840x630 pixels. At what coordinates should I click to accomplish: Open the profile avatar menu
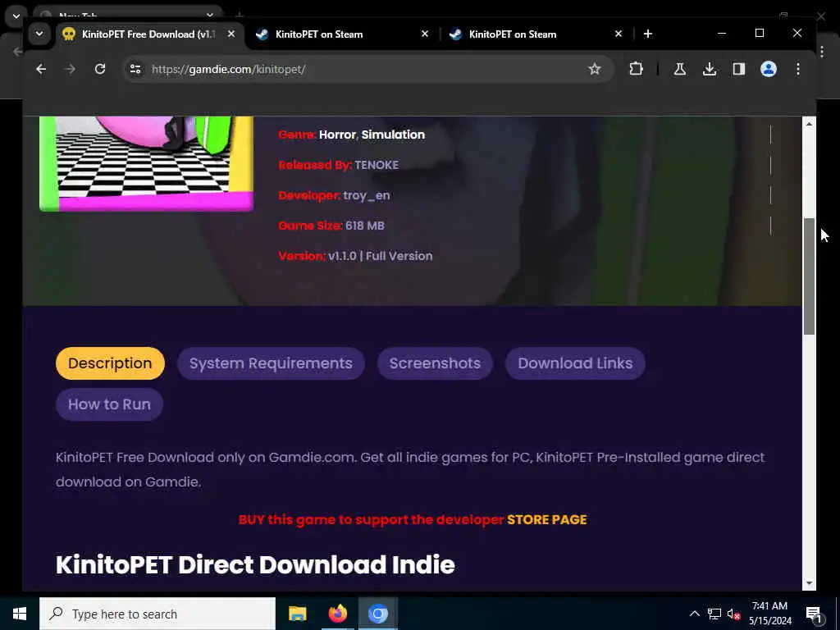tap(768, 69)
